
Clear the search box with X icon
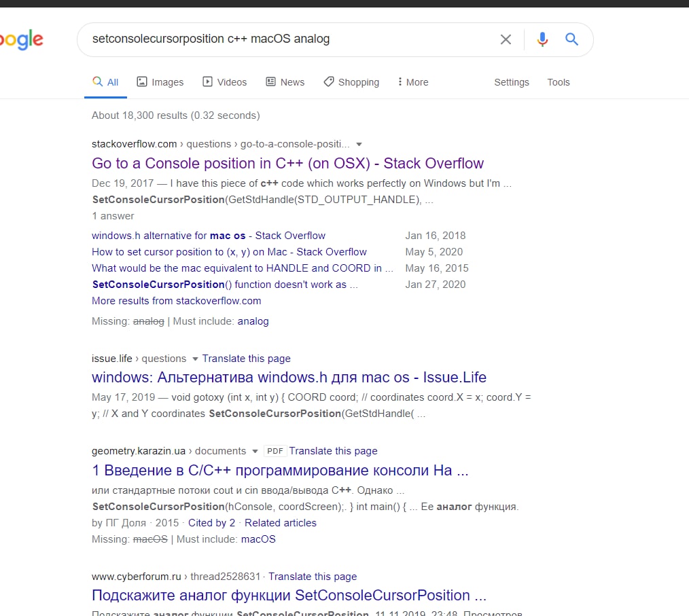[506, 39]
